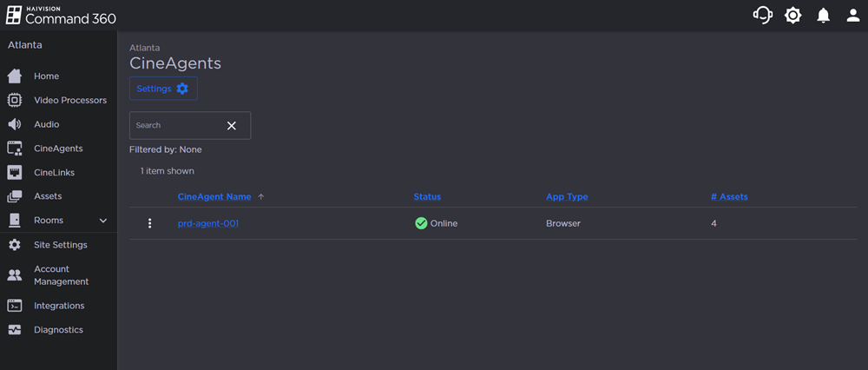The height and width of the screenshot is (370, 868).
Task: Open the prd-agent-001 link
Action: [x=208, y=223]
